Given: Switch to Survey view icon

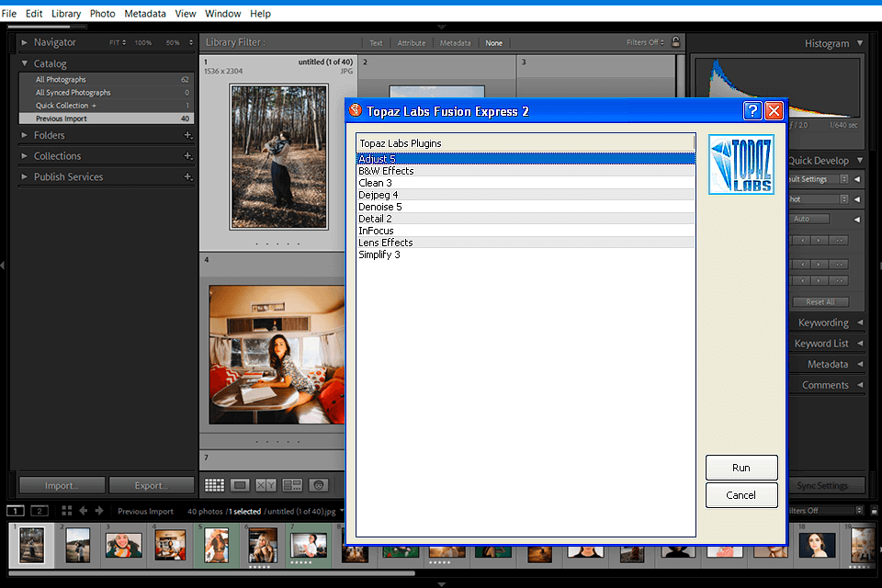Looking at the screenshot, I should 292,485.
